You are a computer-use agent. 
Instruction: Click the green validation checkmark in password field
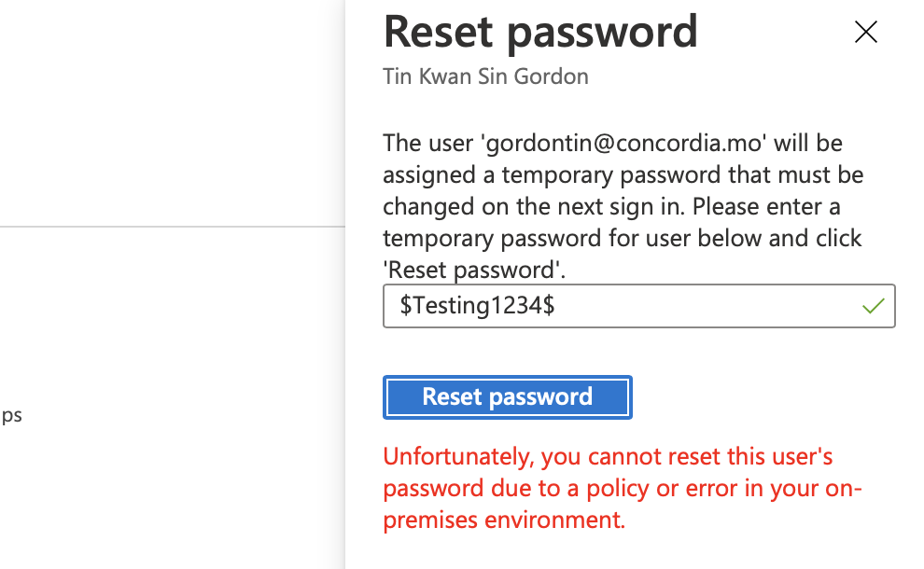tap(874, 305)
